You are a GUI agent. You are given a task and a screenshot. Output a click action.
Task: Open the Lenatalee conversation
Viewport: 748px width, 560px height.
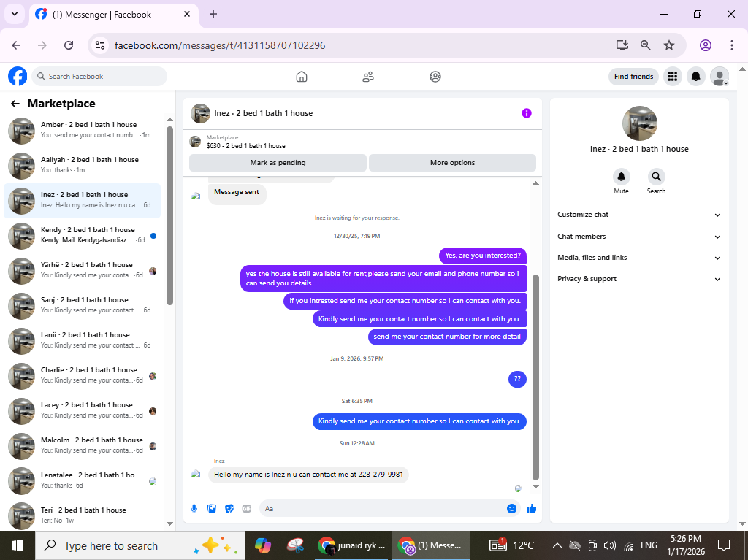pyautogui.click(x=82, y=480)
